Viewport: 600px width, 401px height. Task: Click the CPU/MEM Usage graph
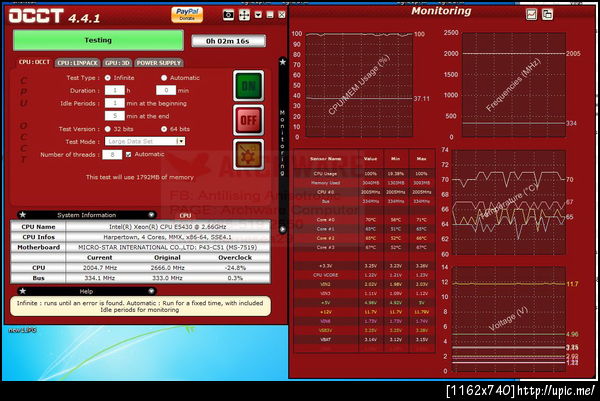359,85
